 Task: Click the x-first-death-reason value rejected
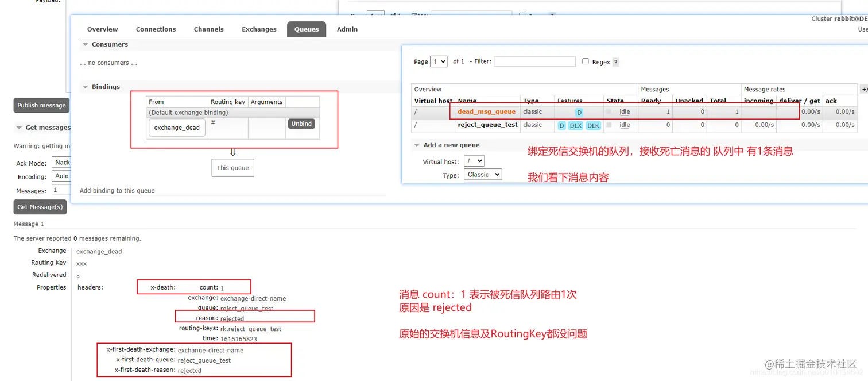tap(189, 371)
